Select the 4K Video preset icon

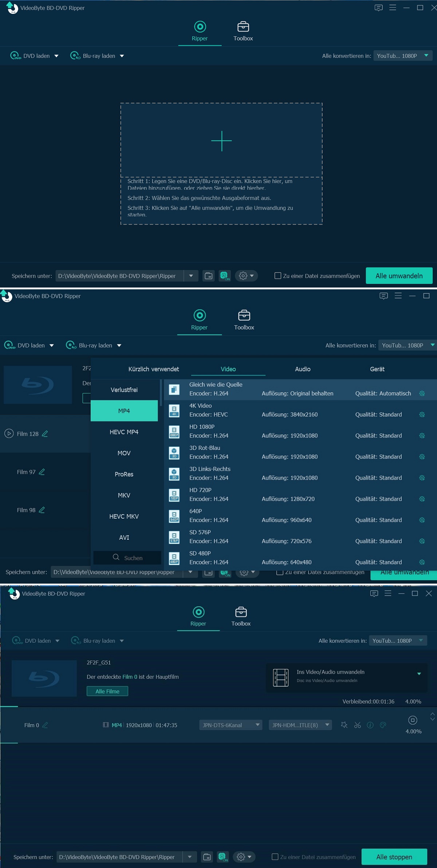tap(174, 411)
